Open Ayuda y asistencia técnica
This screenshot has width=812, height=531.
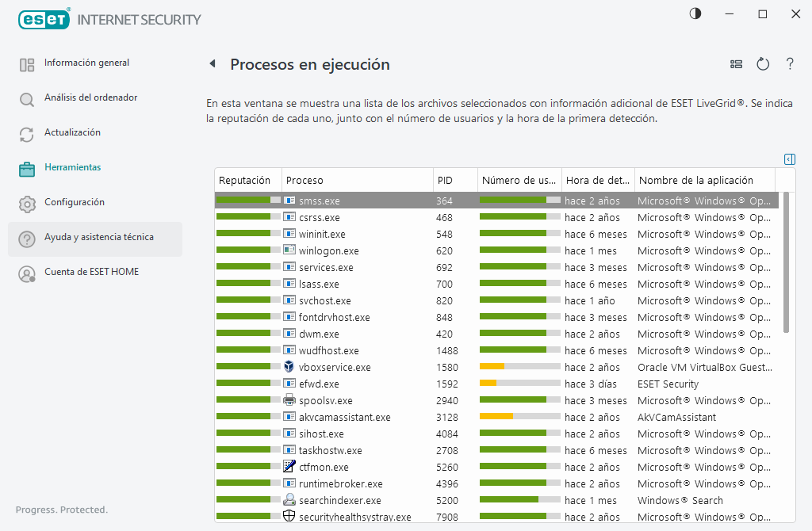(x=98, y=237)
